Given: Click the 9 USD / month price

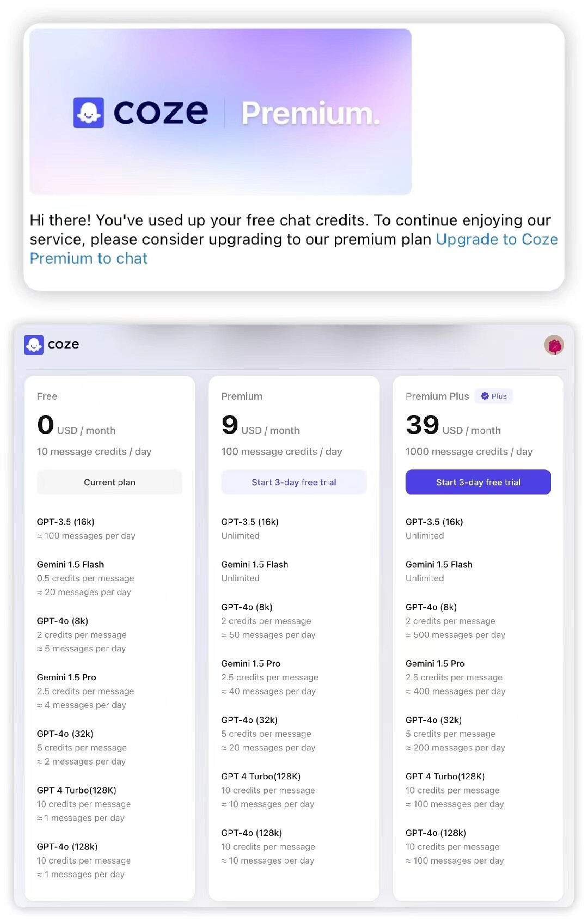Looking at the screenshot, I should click(260, 426).
